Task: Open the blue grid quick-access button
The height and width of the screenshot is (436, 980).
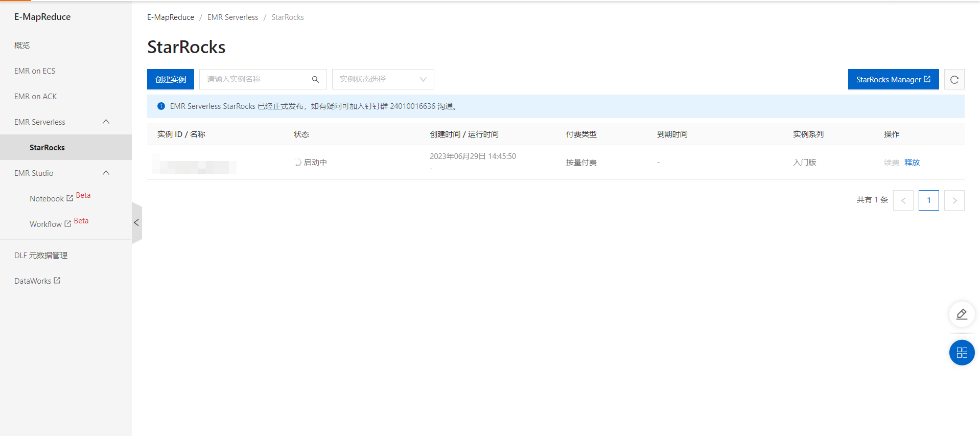Action: click(962, 353)
